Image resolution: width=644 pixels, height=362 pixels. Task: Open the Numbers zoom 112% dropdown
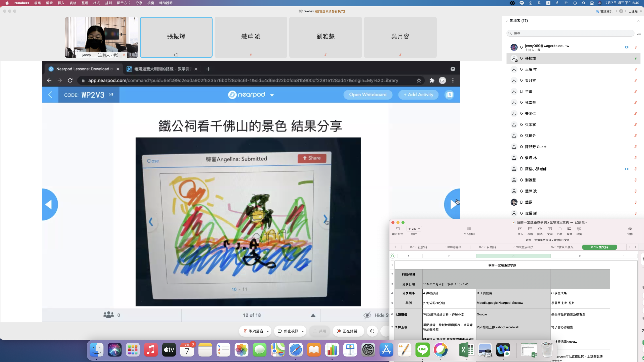click(x=414, y=229)
